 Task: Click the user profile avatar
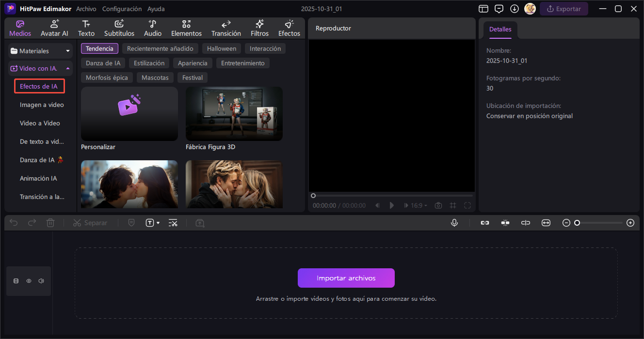pyautogui.click(x=530, y=9)
